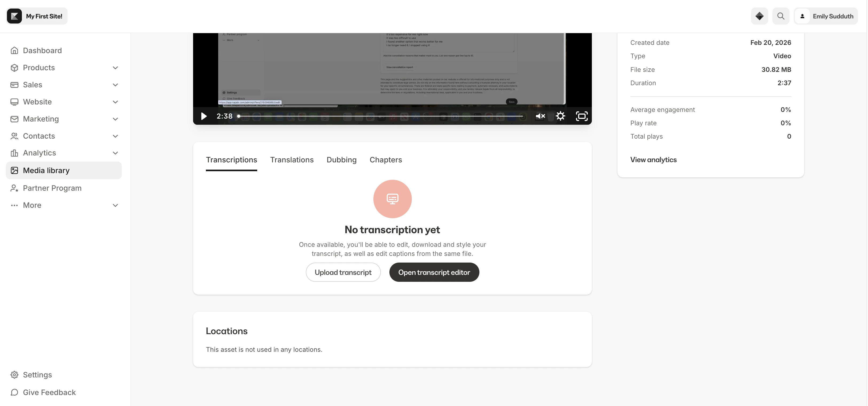Screen dimensions: 868x406
Task: Click the Open transcript editor button
Action: click(434, 272)
